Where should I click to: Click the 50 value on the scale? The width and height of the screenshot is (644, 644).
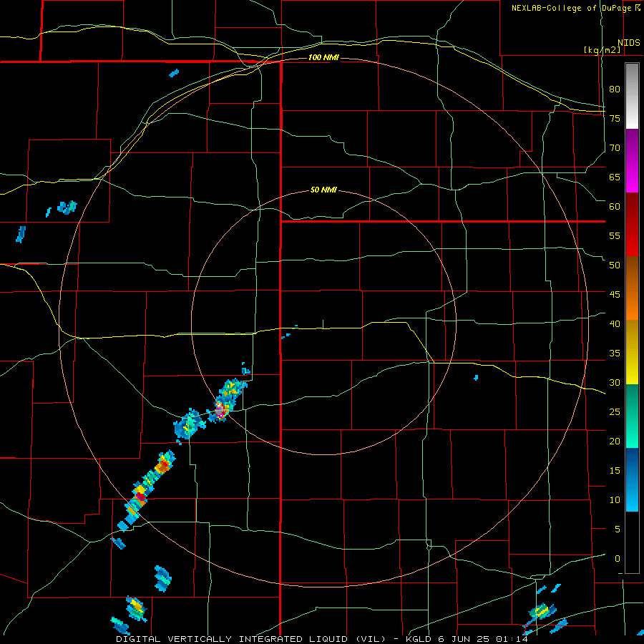(x=615, y=265)
